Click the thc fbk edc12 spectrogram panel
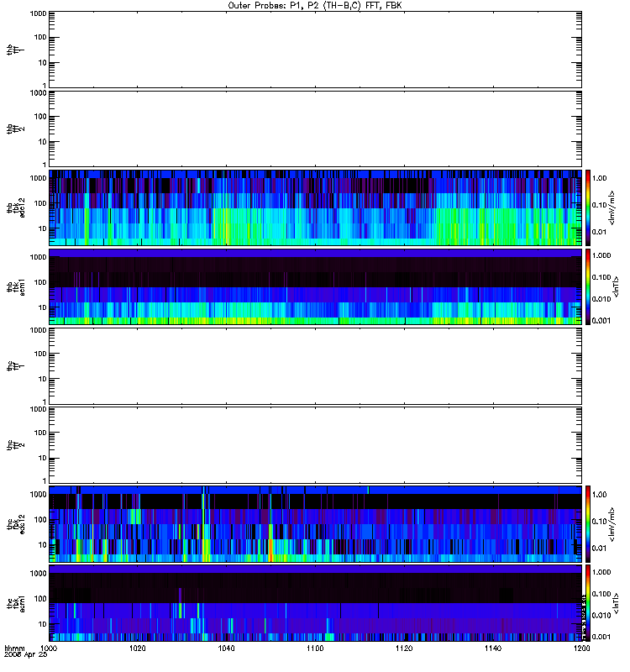This screenshot has width=630, height=672. (x=315, y=524)
